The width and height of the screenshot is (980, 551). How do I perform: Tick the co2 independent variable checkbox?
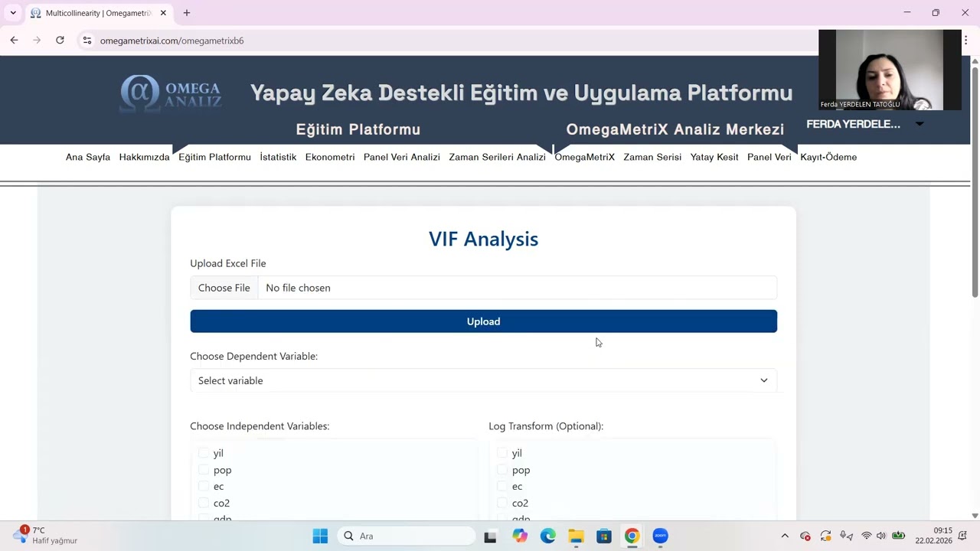coord(203,503)
